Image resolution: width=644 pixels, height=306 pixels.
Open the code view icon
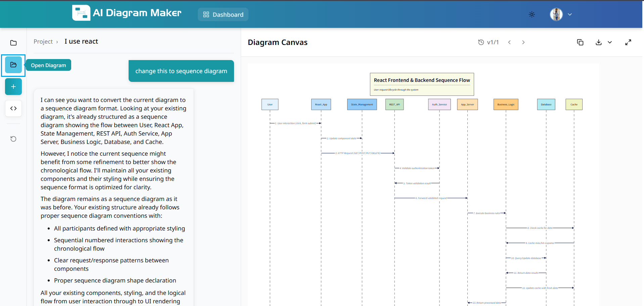[13, 108]
